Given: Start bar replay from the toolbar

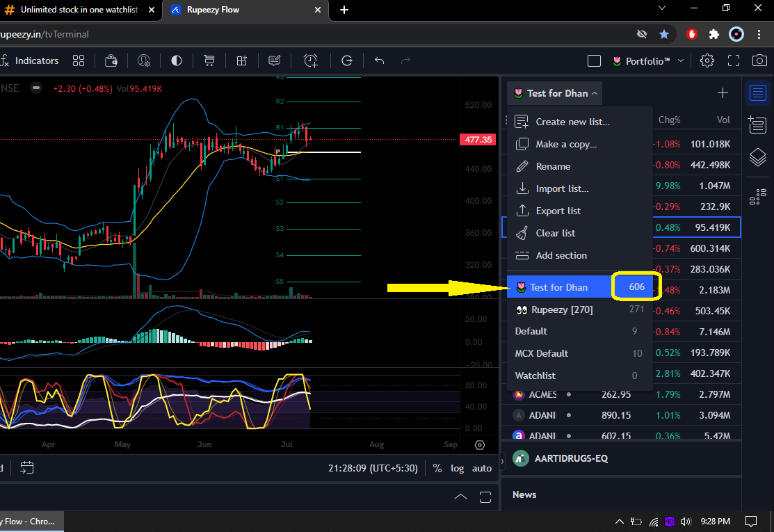Looking at the screenshot, I should 347,61.
